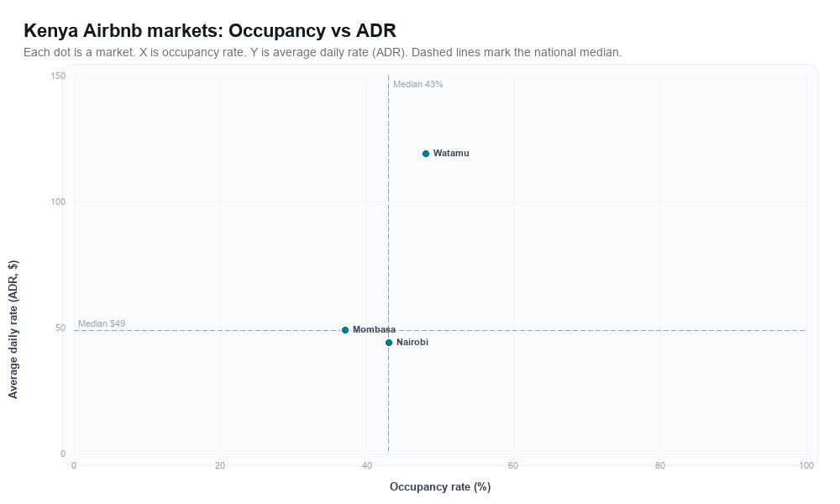This screenshot has width=840, height=504.
Task: Click the chart subtitle description text
Action: point(323,52)
